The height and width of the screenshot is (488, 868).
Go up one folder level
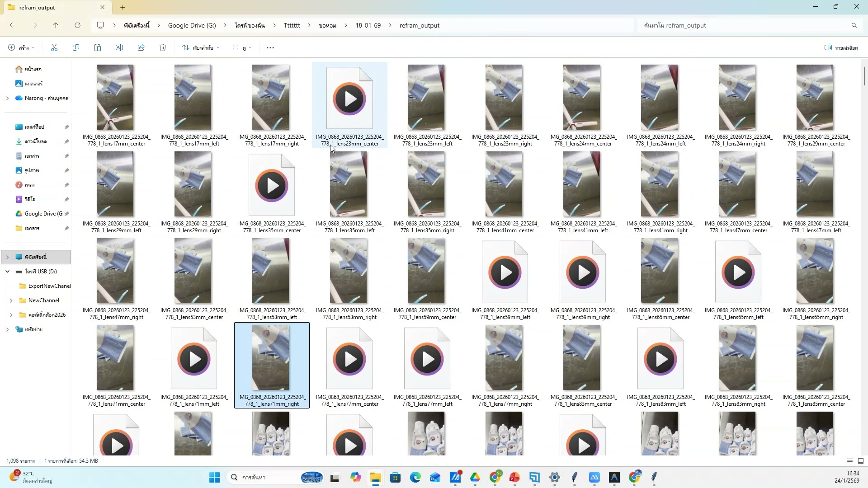56,25
